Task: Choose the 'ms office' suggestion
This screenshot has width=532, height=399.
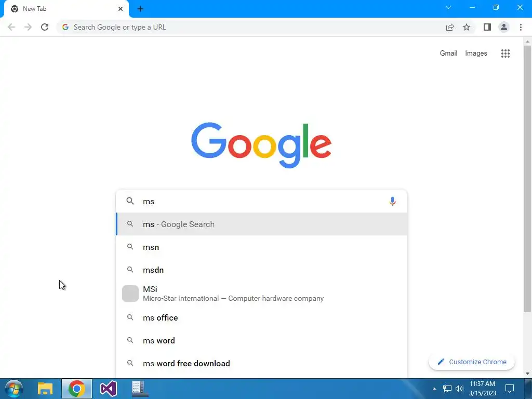Action: [262, 317]
